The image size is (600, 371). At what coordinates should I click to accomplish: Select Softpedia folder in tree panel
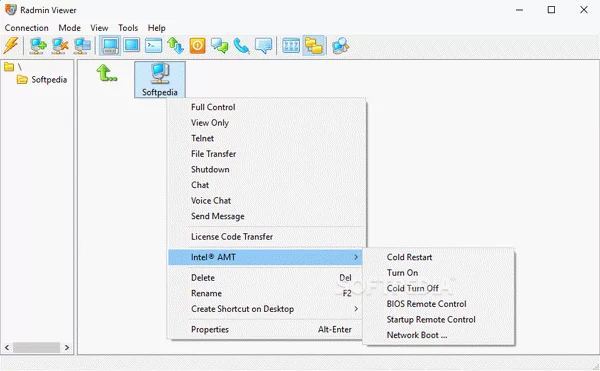(x=42, y=80)
